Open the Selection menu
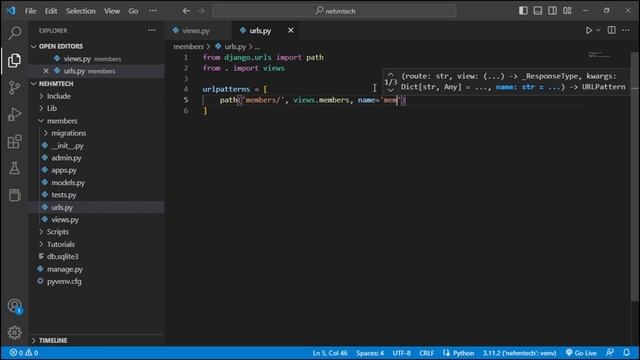This screenshot has width=640, height=360. pos(80,11)
